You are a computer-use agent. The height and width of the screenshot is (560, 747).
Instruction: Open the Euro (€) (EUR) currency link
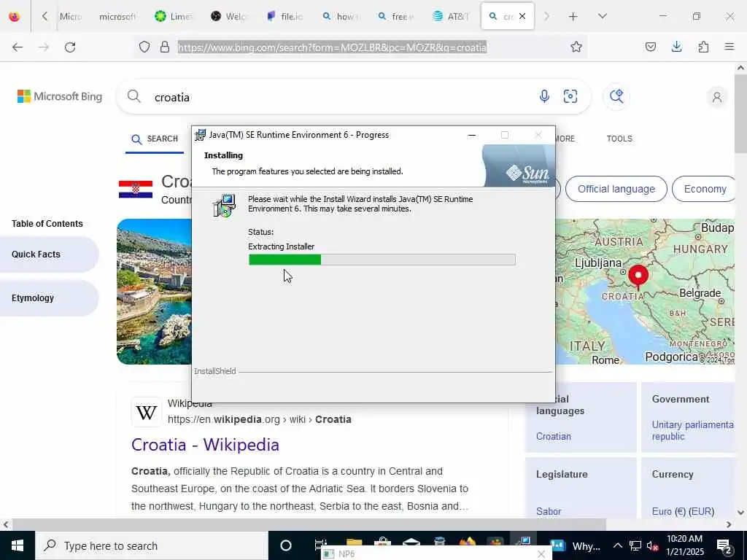[683, 511]
